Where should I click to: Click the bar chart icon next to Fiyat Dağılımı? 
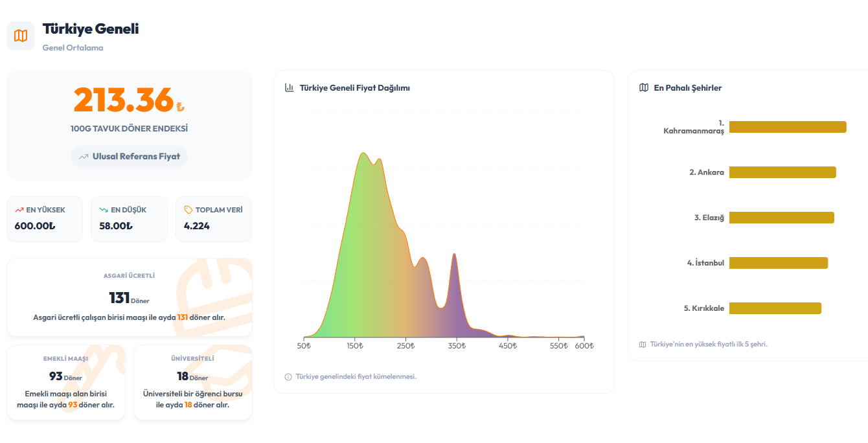290,87
